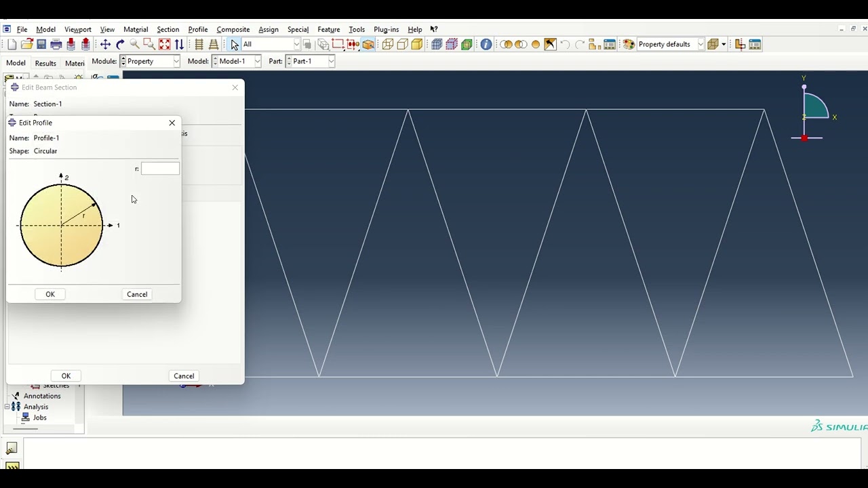Select the Annotations tree item
The width and height of the screenshot is (868, 488).
[x=42, y=396]
